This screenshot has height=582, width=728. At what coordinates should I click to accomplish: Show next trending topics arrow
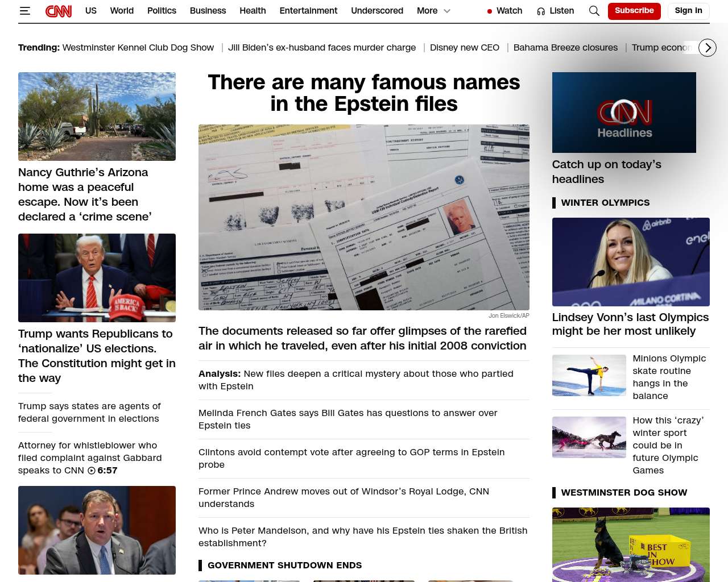tap(708, 48)
